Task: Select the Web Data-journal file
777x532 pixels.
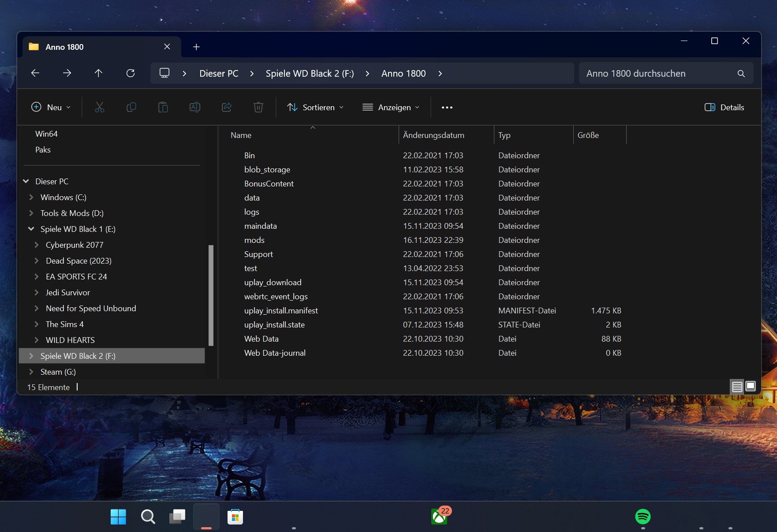Action: coord(275,353)
